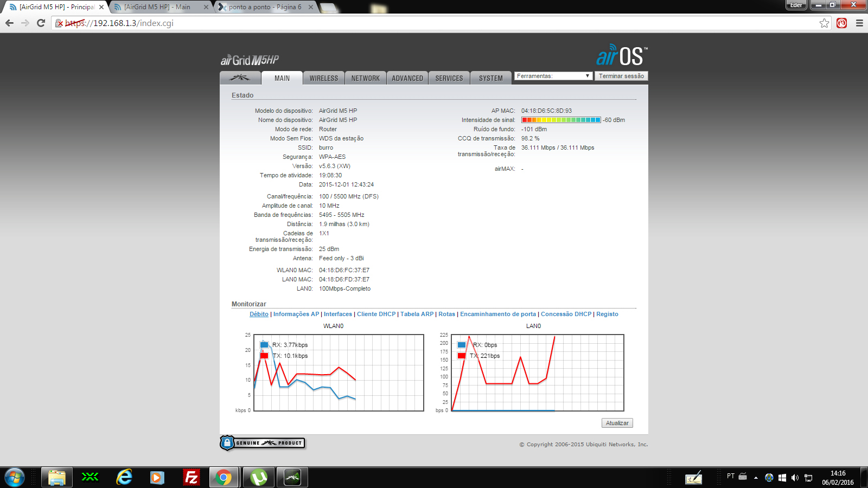
Task: Open the Chrome hamburger menu
Action: [x=859, y=23]
